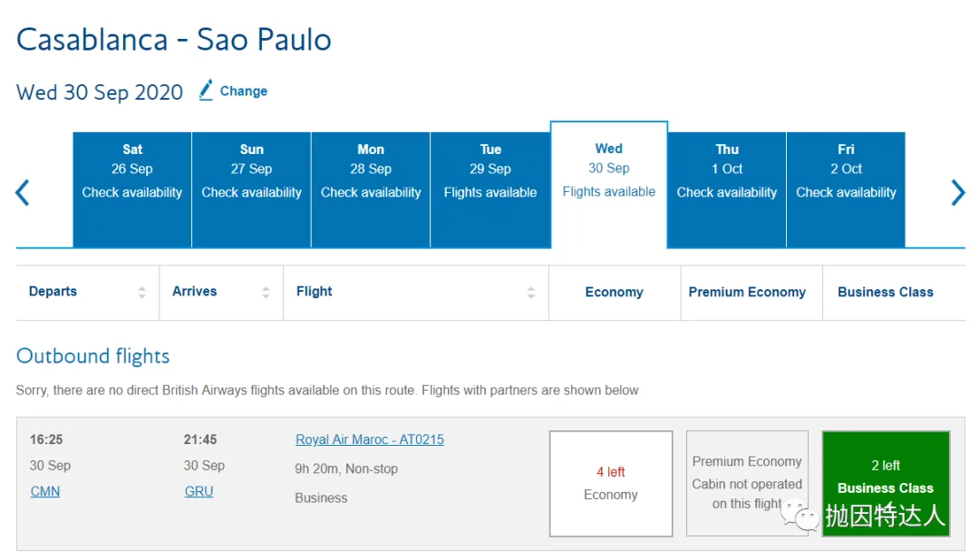Screen dimensions: 979x560
Task: Select the Fri 2 Oct date tab
Action: pyautogui.click(x=846, y=189)
